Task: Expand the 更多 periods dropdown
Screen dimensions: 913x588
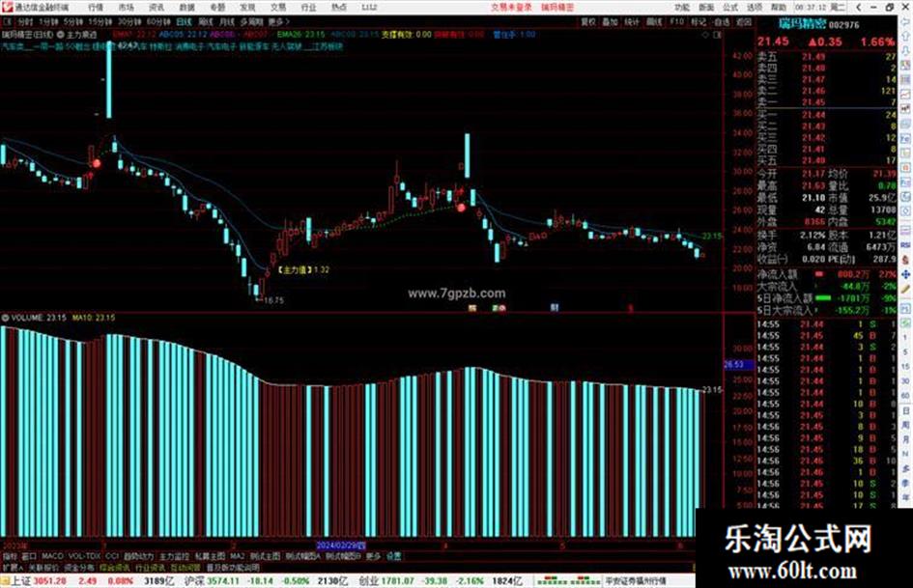Action: tap(279, 22)
